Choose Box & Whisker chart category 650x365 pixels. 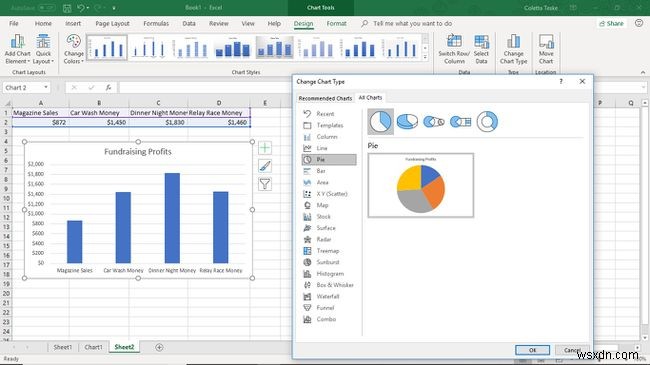[329, 285]
